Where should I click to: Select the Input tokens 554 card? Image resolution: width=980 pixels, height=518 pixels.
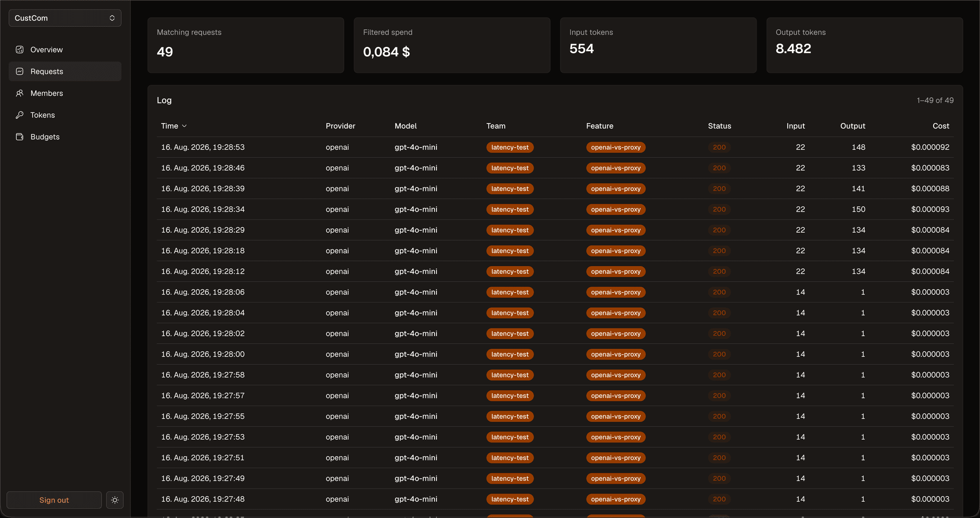pos(658,45)
